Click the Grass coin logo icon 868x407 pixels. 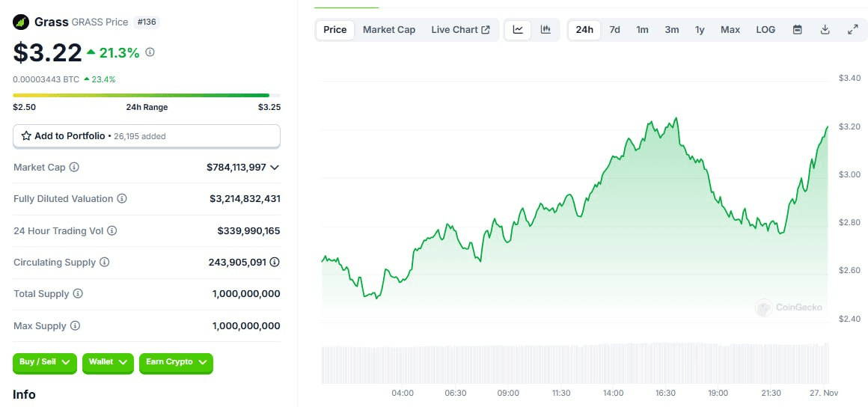pos(21,22)
